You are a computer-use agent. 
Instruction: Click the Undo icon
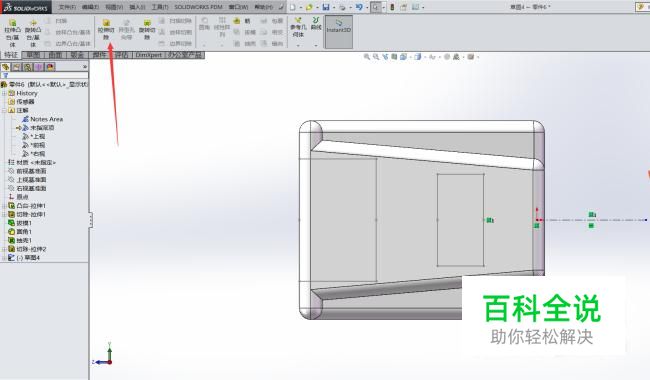(359, 7)
